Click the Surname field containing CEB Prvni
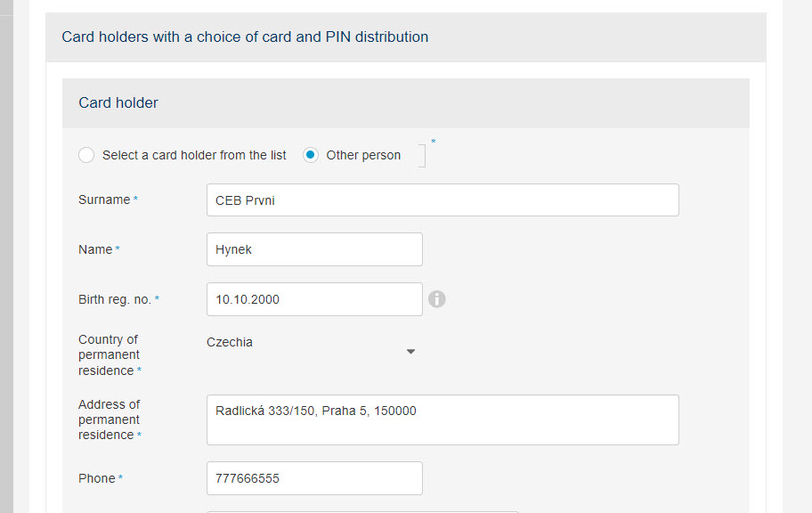The image size is (812, 513). click(443, 200)
